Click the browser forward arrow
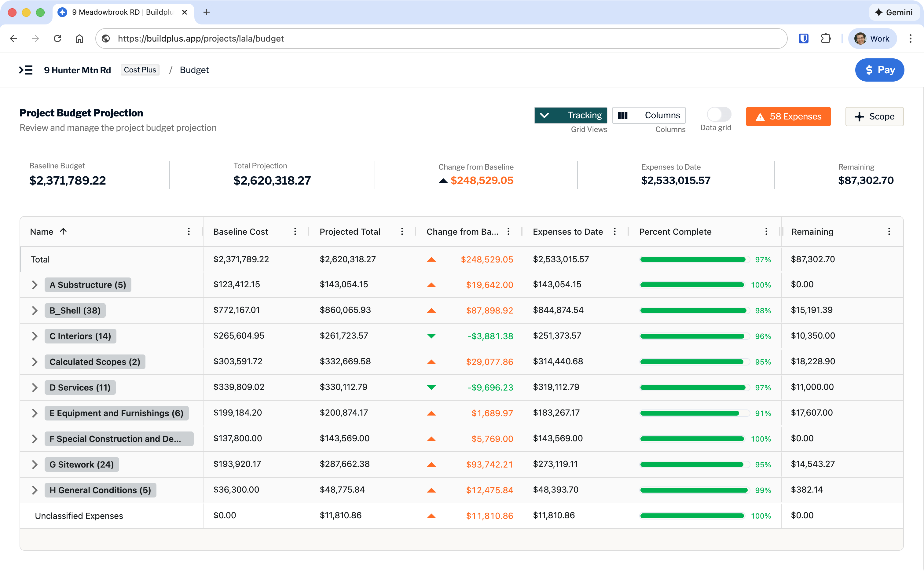This screenshot has height=580, width=924. 35,39
